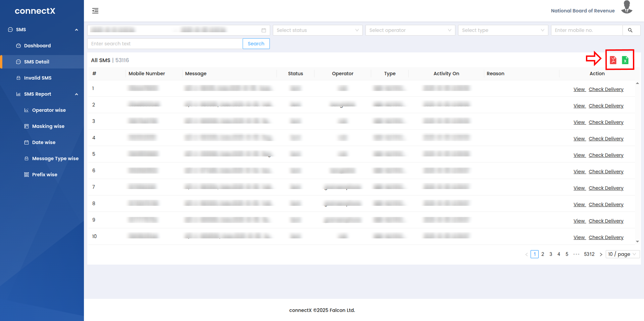Navigate to Invalid SMS page
The height and width of the screenshot is (321, 644).
coord(38,78)
